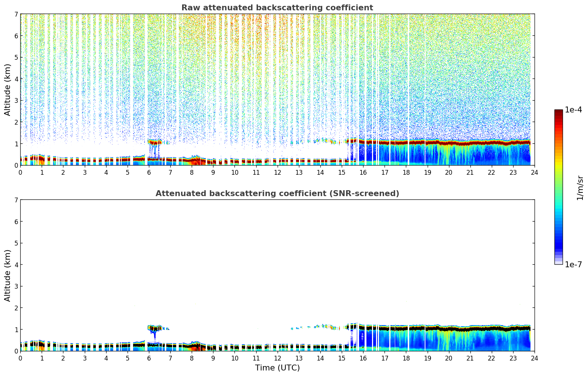
Task: Click the 'Altitude (km)' label of the bottom plot
Action: click(8, 275)
